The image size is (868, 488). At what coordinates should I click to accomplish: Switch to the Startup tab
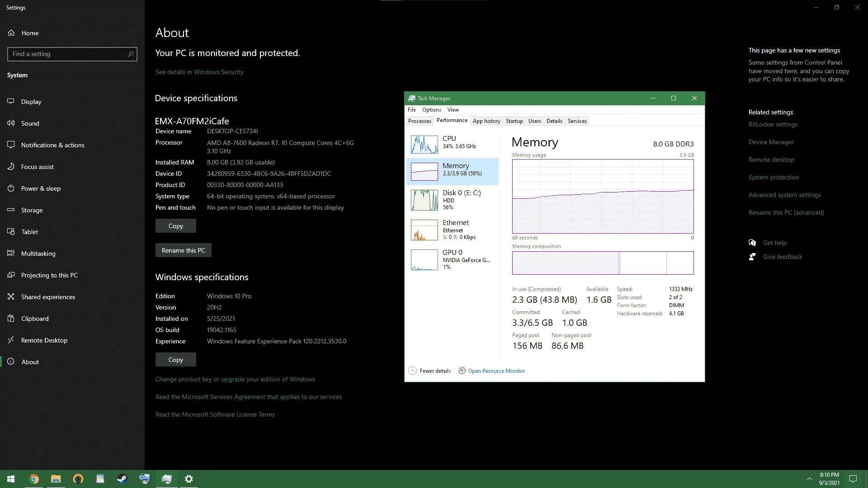point(514,121)
